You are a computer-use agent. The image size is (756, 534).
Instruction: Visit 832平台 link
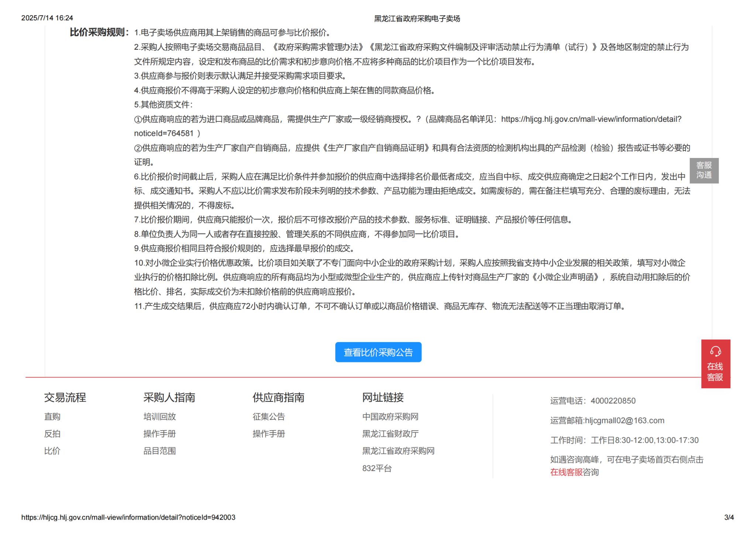[377, 468]
